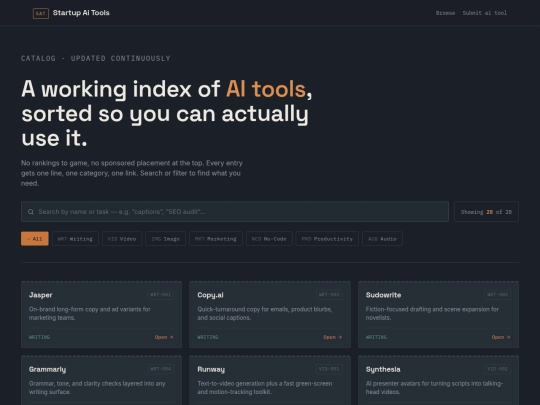Filter by No-Code category
This screenshot has height=405, width=540.
(269, 239)
